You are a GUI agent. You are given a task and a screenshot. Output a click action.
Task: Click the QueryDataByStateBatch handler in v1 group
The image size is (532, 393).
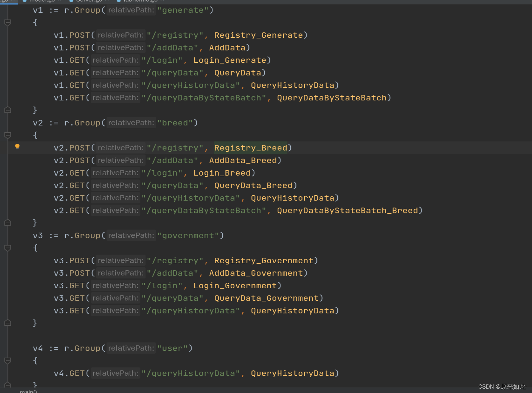(332, 98)
